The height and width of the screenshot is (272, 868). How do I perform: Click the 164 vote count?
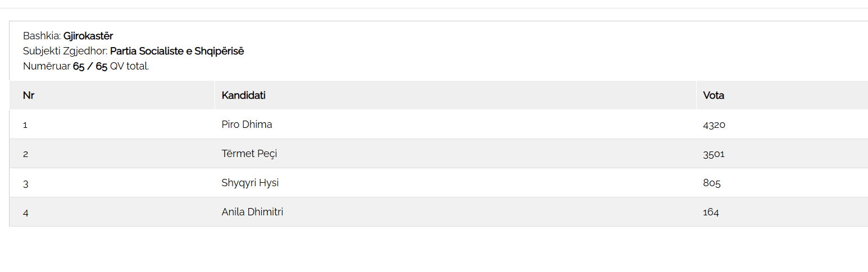(711, 212)
